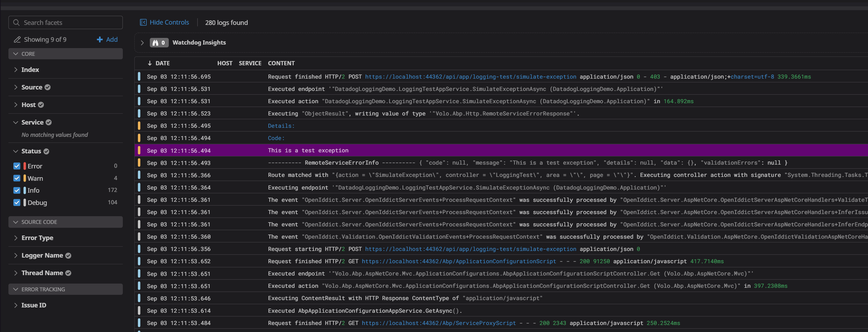Uncheck the Debug status checkbox
This screenshot has height=332, width=868.
(17, 202)
